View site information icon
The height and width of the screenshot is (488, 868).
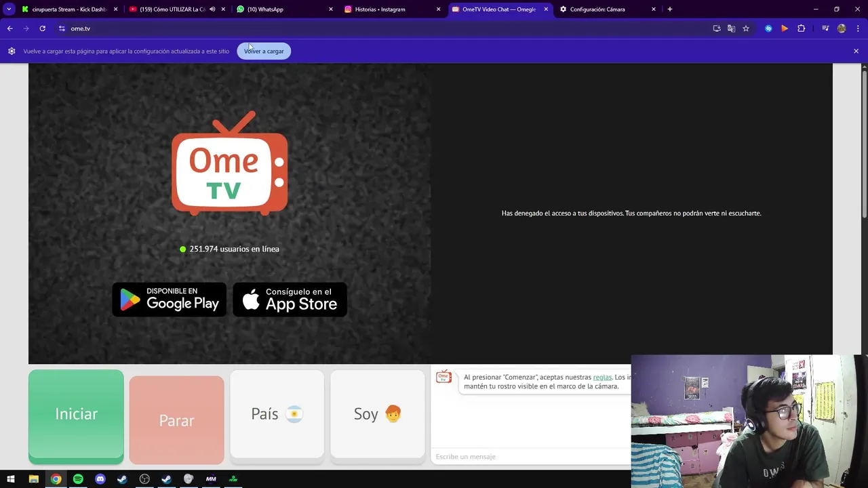pyautogui.click(x=62, y=28)
